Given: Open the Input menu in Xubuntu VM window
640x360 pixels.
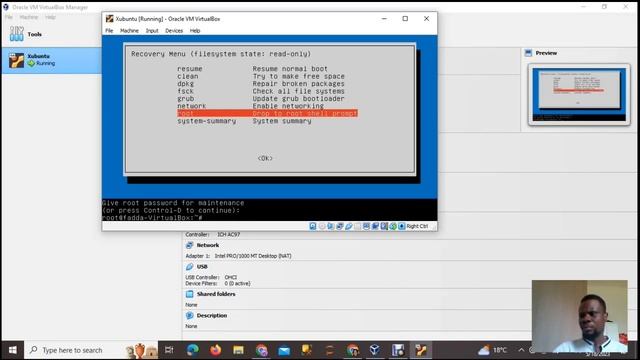Looking at the screenshot, I should click(x=152, y=31).
